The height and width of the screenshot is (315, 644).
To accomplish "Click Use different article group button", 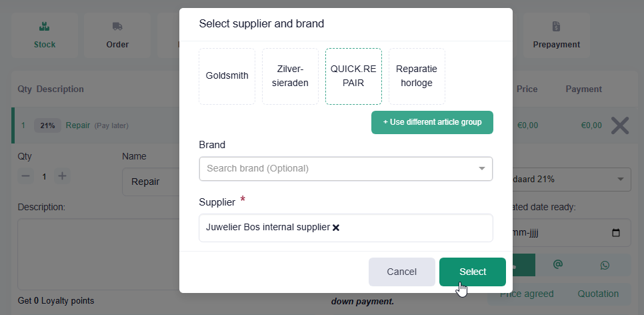I will (432, 123).
